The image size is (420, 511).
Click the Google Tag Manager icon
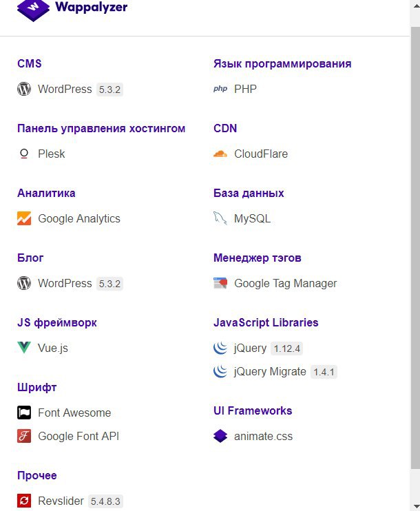[220, 283]
